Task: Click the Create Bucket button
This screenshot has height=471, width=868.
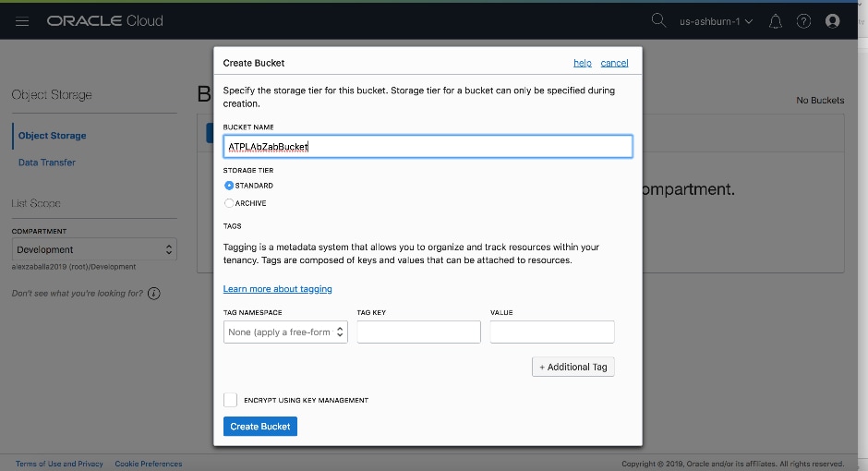Action: (x=259, y=427)
